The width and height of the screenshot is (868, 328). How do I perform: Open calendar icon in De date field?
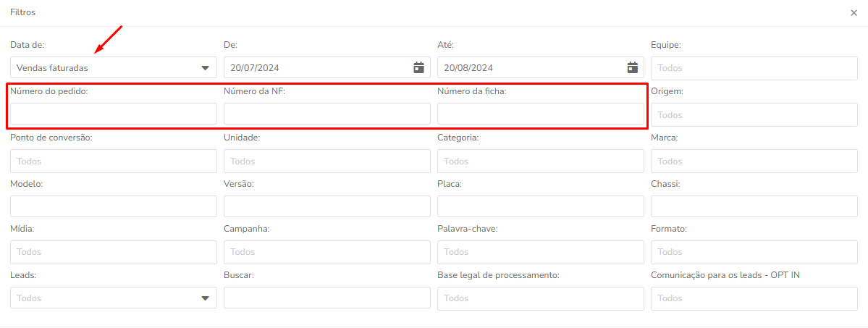[419, 67]
